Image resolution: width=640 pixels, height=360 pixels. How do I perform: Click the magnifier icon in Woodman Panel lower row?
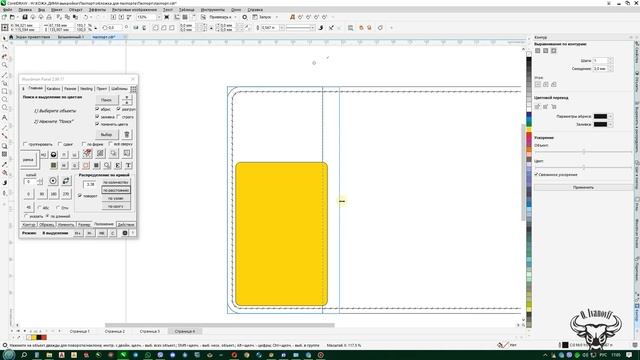[107, 165]
